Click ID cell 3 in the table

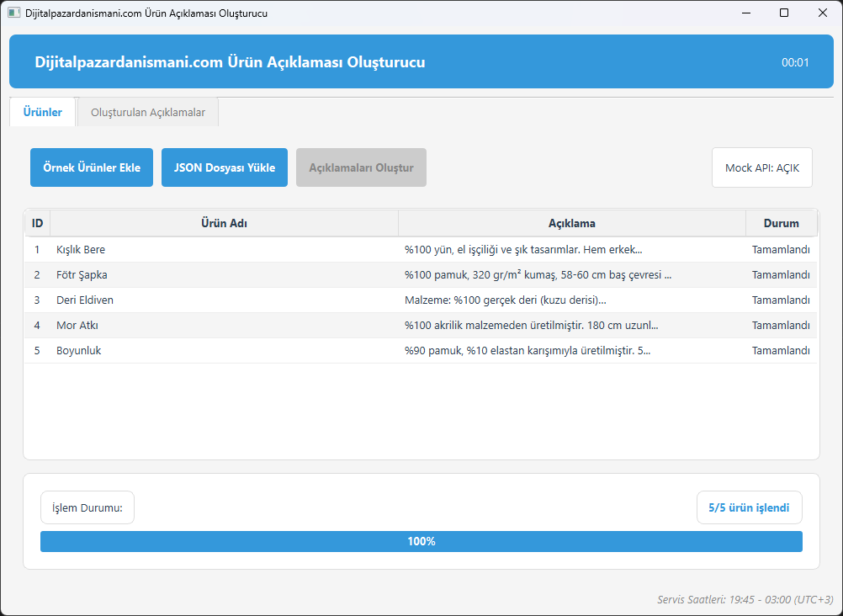(x=37, y=300)
